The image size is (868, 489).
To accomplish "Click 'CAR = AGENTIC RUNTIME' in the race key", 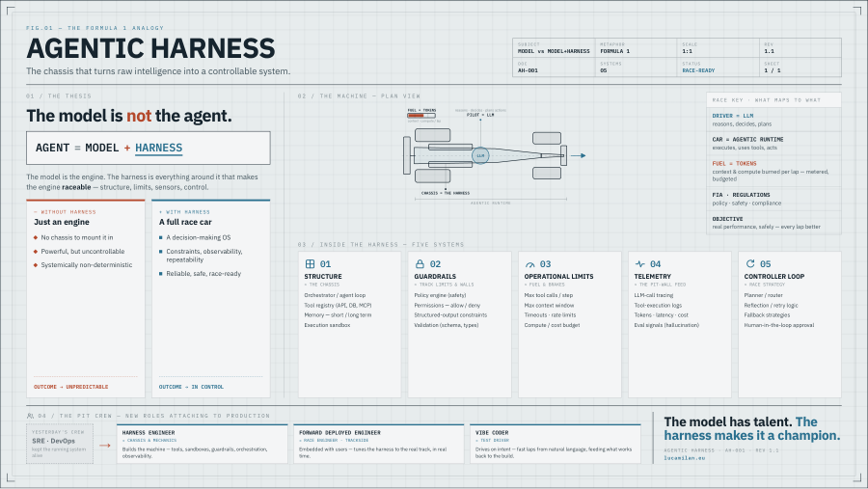I will tap(747, 140).
